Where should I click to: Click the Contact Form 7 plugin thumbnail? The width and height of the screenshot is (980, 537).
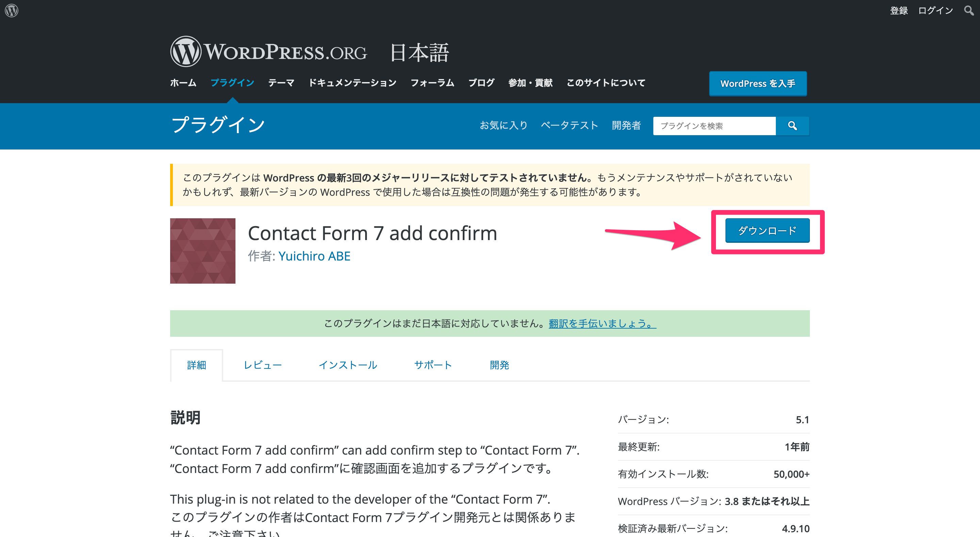point(203,251)
